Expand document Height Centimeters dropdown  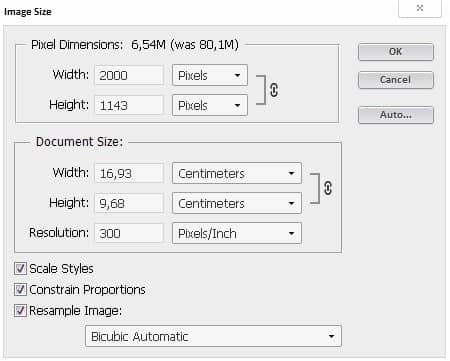[237, 203]
